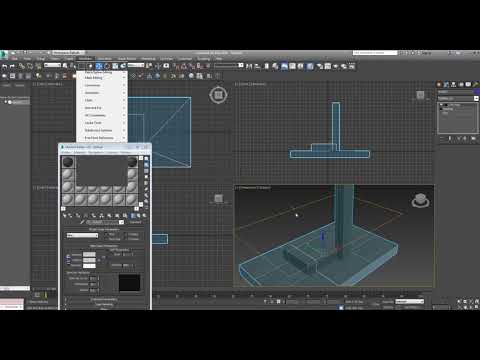Image resolution: width=480 pixels, height=360 pixels.
Task: Enable the Faceted checkbox
Action: 126,239
